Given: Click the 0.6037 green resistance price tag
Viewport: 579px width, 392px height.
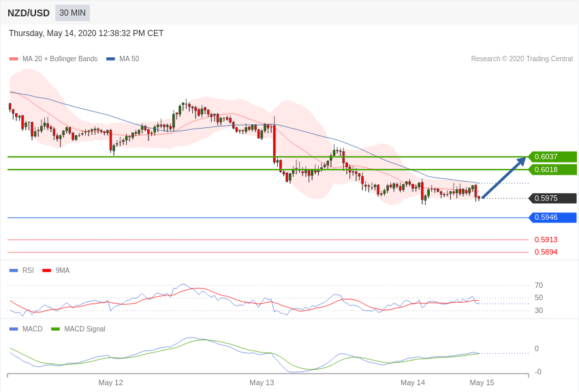Looking at the screenshot, I should tap(553, 157).
